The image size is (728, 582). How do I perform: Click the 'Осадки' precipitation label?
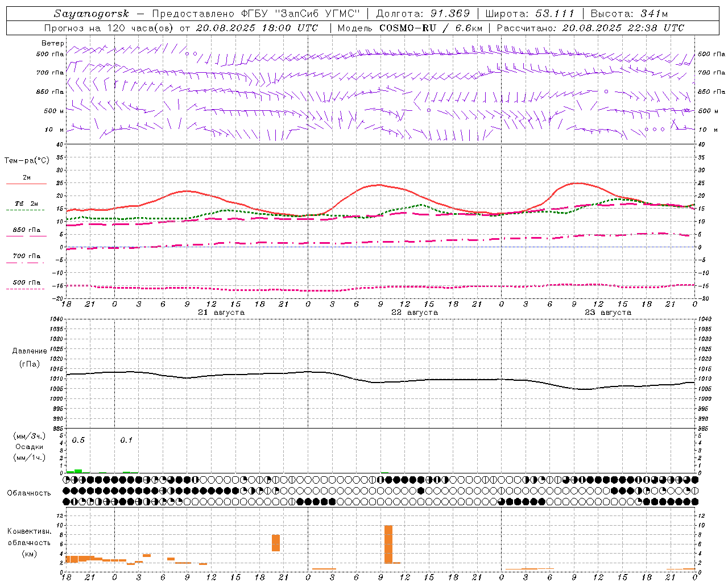point(29,447)
